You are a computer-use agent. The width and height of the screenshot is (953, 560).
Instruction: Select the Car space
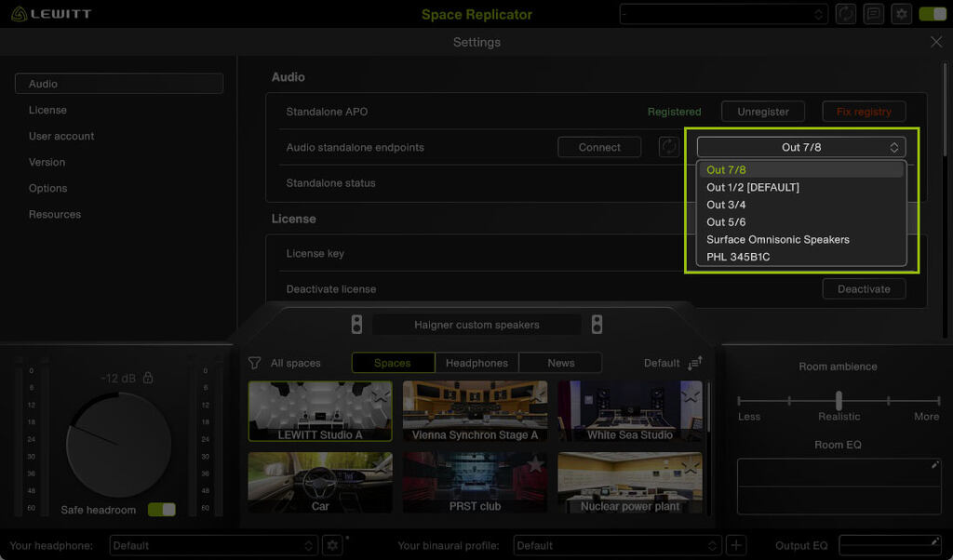click(x=320, y=482)
